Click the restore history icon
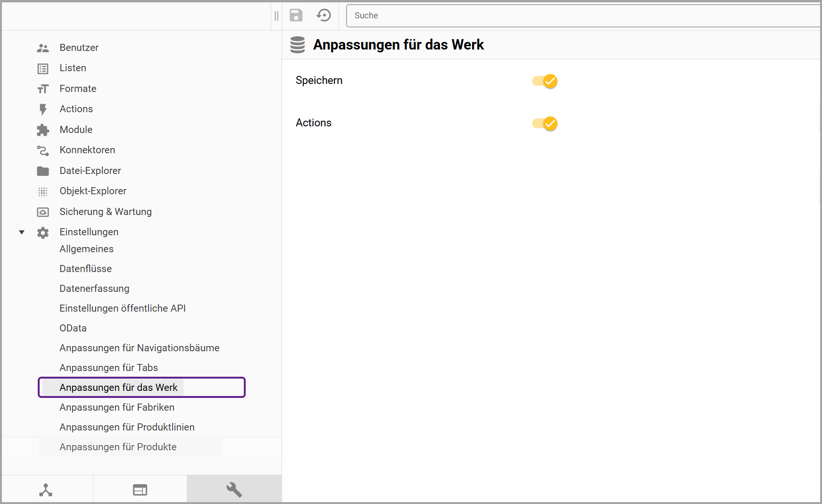822x504 pixels. [324, 16]
